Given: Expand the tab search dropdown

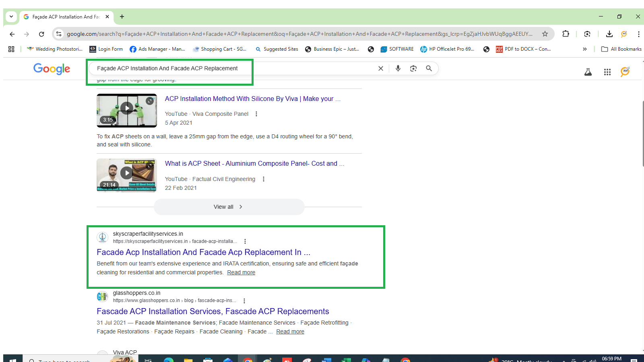Looking at the screenshot, I should 11,16.
